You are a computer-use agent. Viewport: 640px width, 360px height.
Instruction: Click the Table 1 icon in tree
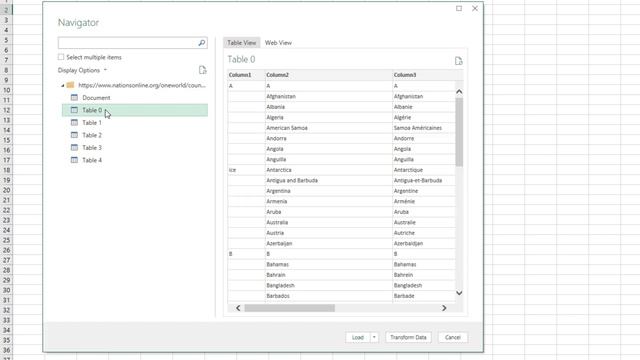pyautogui.click(x=74, y=122)
